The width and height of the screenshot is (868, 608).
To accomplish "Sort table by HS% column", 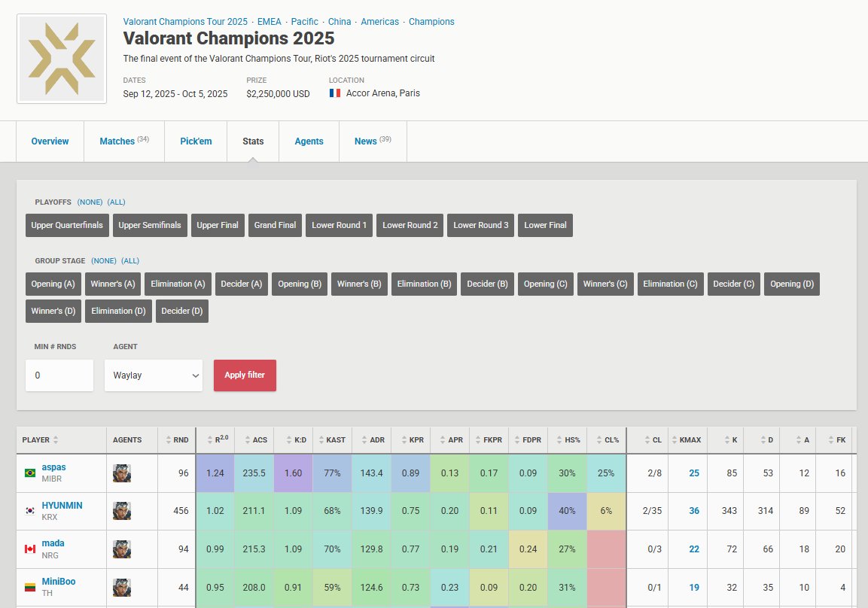I will (568, 439).
